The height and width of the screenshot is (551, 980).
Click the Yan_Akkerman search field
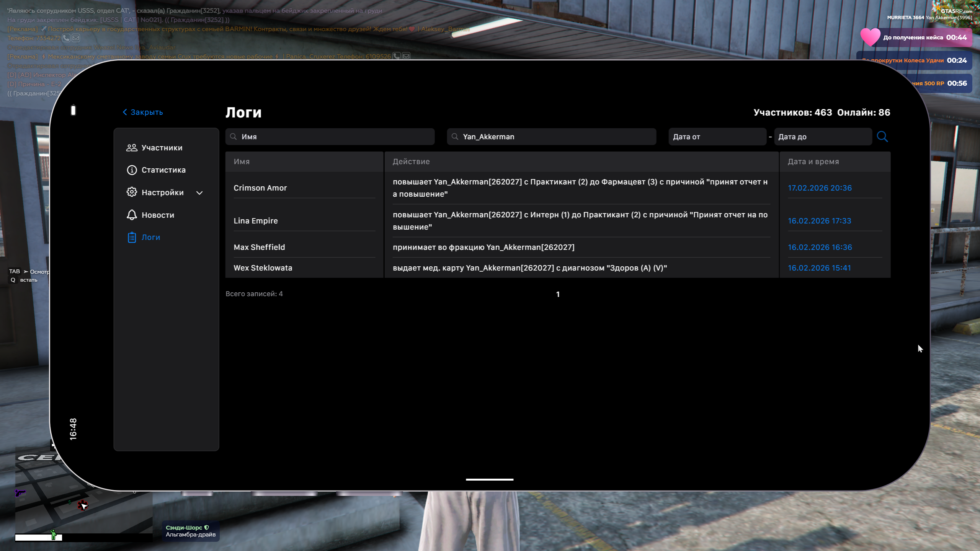pos(551,137)
